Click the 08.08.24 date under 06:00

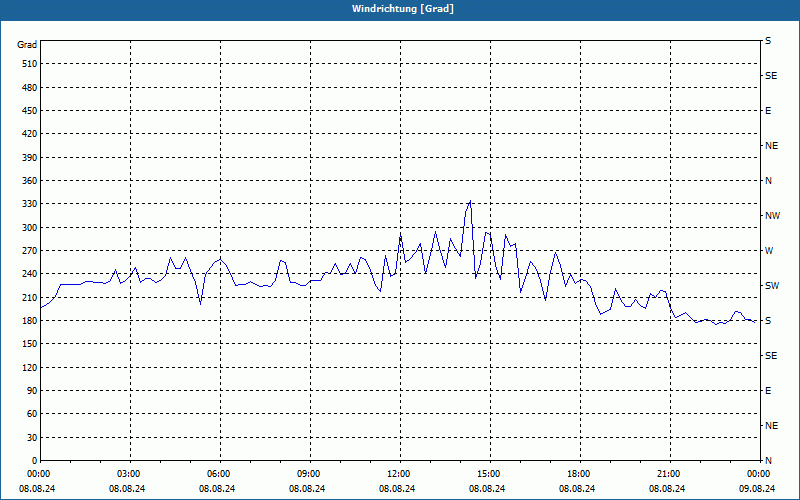click(x=217, y=489)
